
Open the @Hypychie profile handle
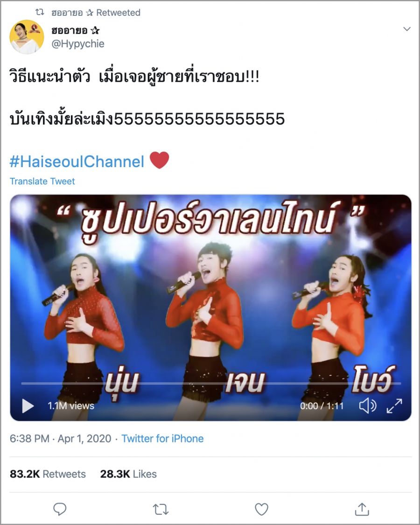78,44
